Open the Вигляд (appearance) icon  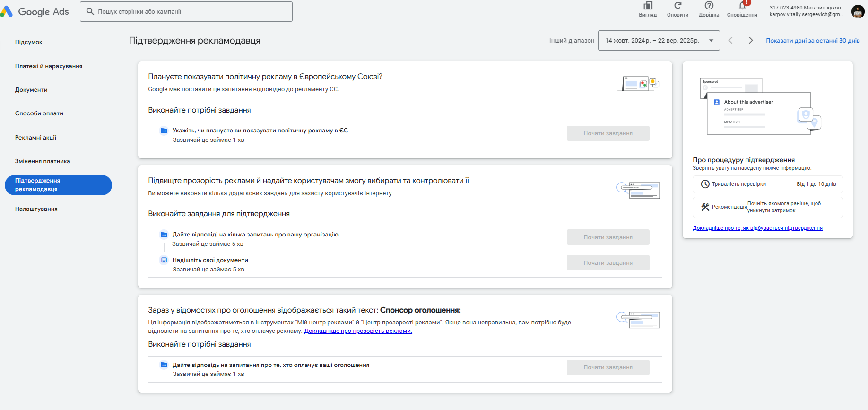coord(648,6)
